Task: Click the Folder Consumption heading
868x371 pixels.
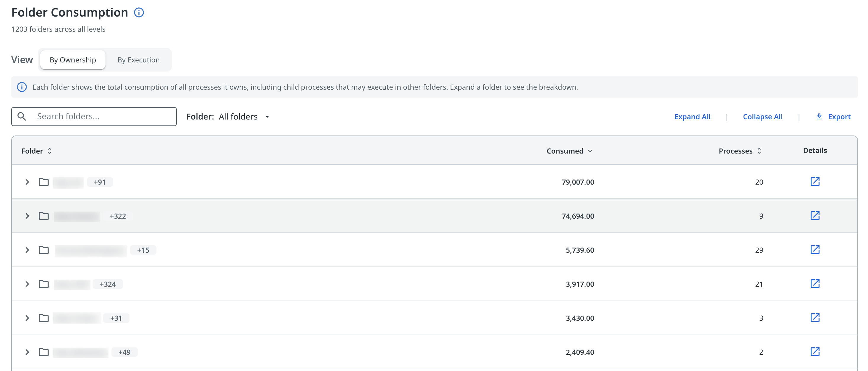Action: 70,12
